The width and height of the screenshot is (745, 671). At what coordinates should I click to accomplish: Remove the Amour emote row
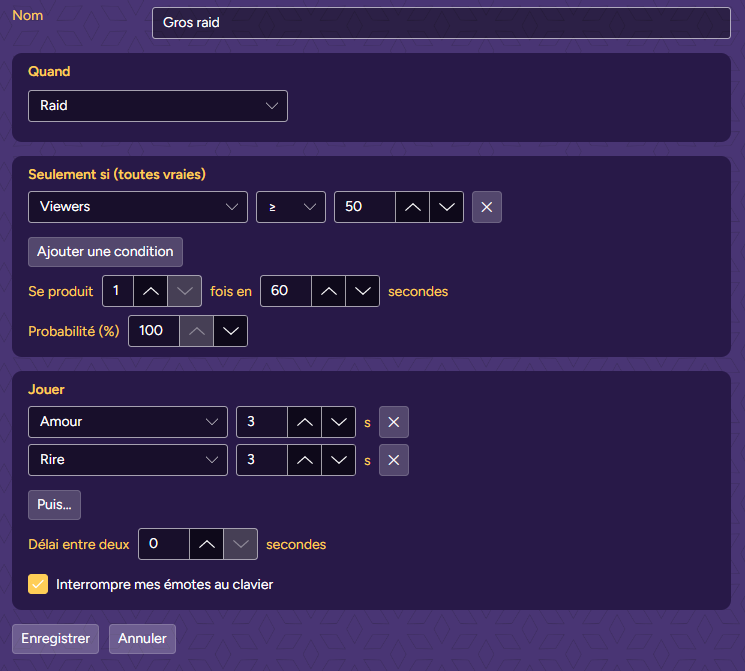click(393, 422)
